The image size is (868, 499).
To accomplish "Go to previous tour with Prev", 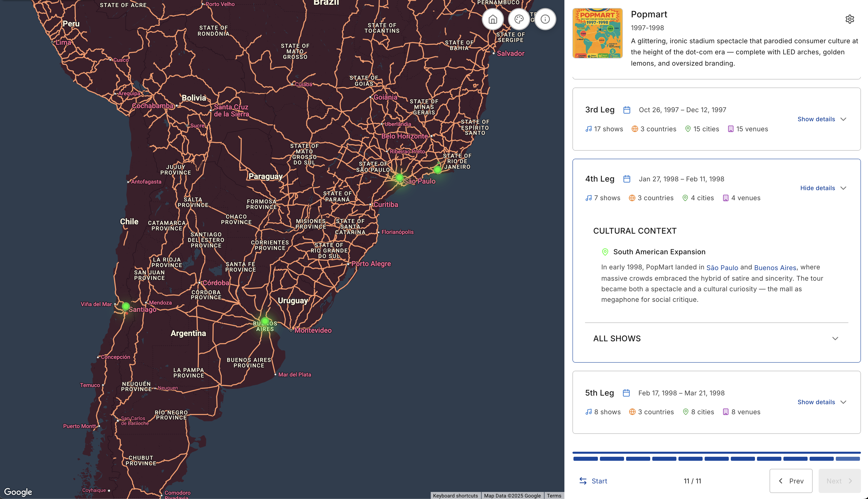I will pyautogui.click(x=790, y=481).
